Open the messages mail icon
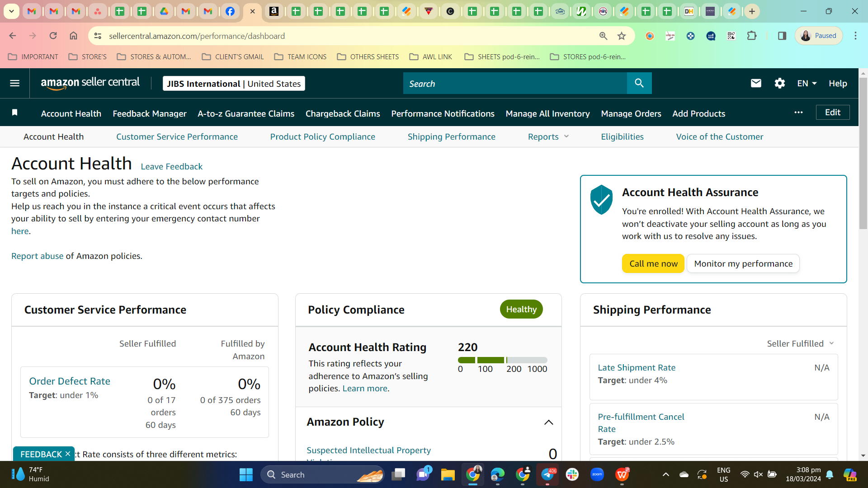This screenshot has height=488, width=868. pos(756,83)
